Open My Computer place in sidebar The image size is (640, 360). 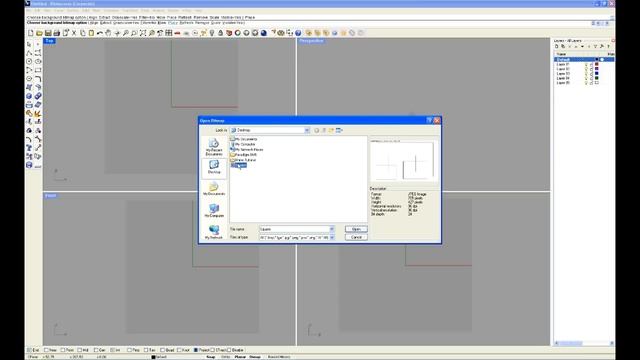[214, 211]
